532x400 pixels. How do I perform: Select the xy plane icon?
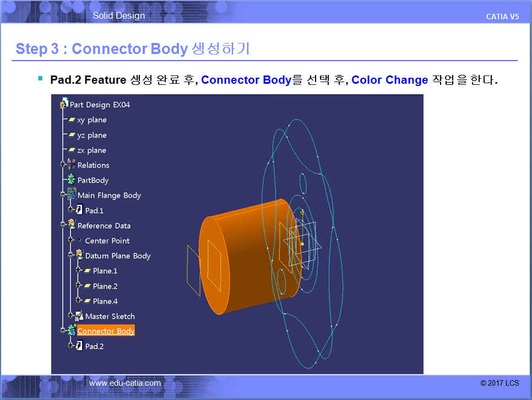tap(72, 120)
